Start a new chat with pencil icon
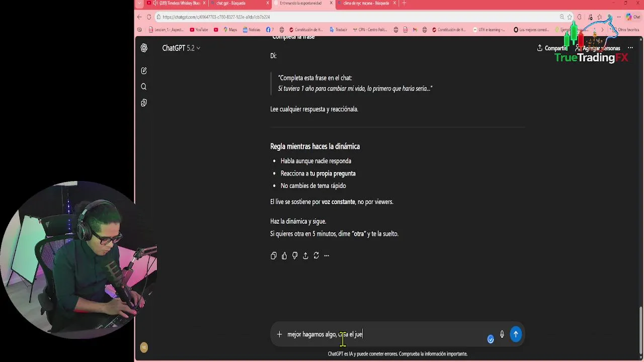The height and width of the screenshot is (362, 644). click(144, 71)
